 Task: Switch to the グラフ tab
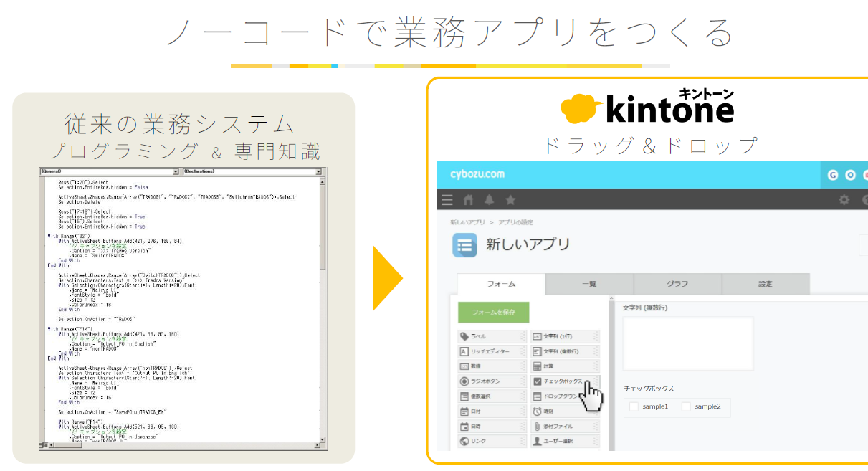pyautogui.click(x=677, y=284)
